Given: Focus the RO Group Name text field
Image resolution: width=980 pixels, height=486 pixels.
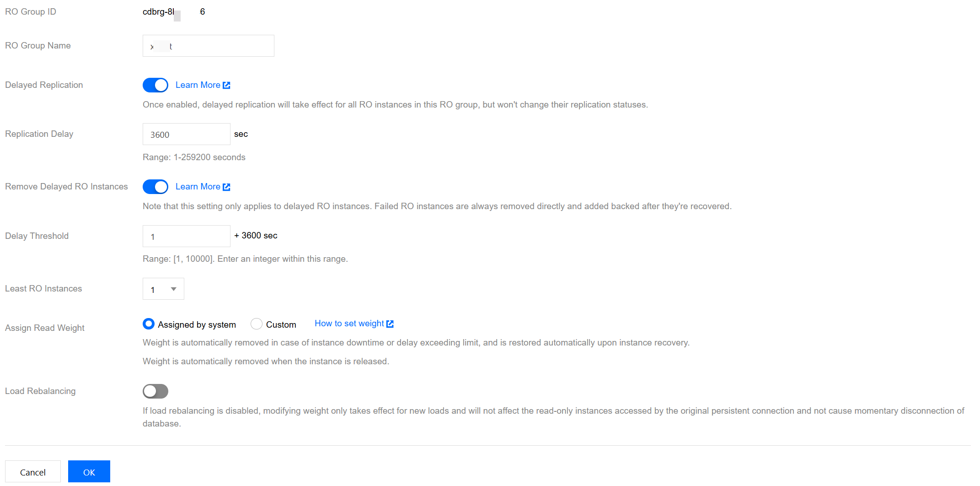Looking at the screenshot, I should coord(208,46).
